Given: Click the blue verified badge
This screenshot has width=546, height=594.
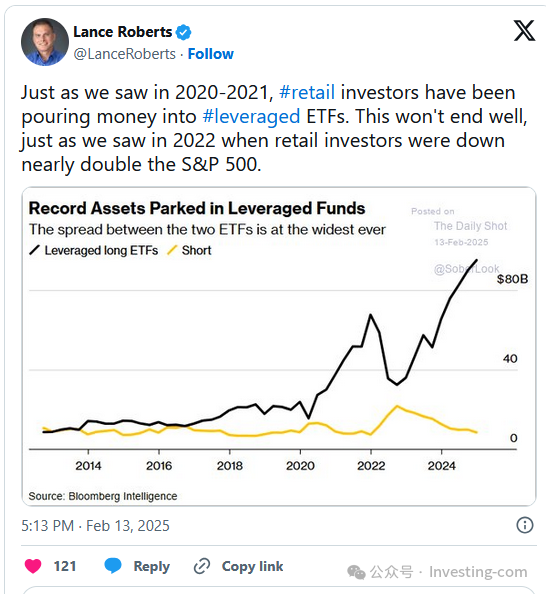Looking at the screenshot, I should 184,32.
